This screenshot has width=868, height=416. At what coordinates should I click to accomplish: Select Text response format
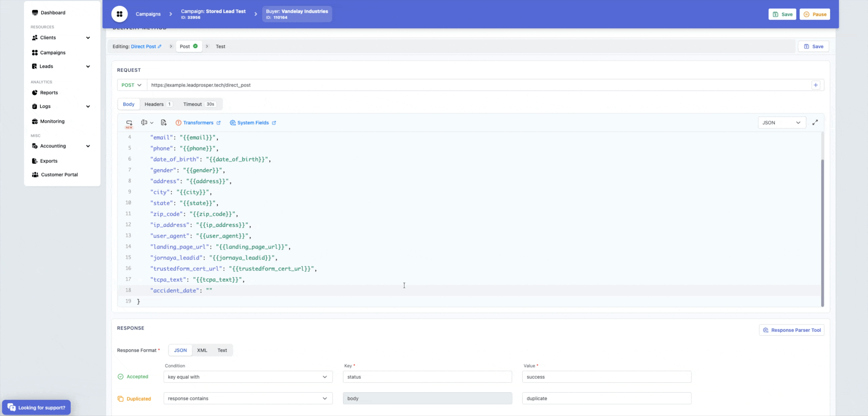point(222,350)
